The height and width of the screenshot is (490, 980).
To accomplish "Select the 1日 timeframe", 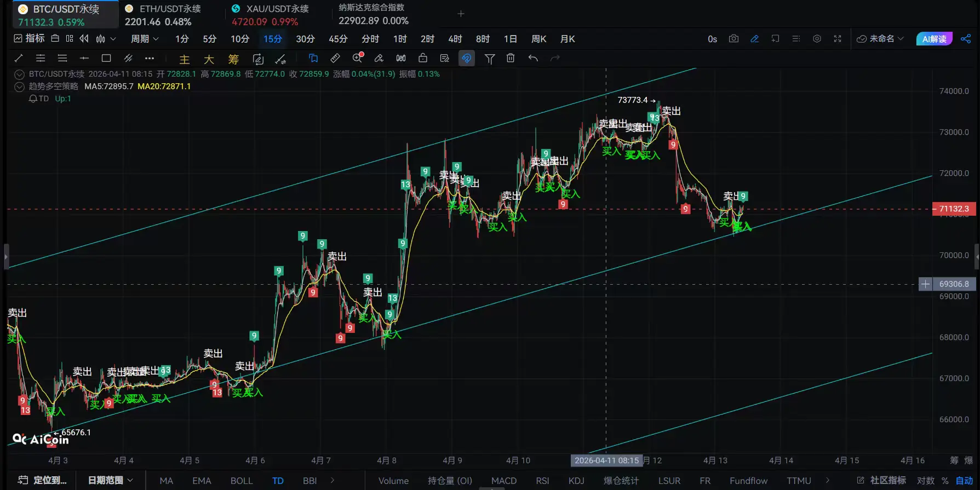I will pyautogui.click(x=511, y=39).
